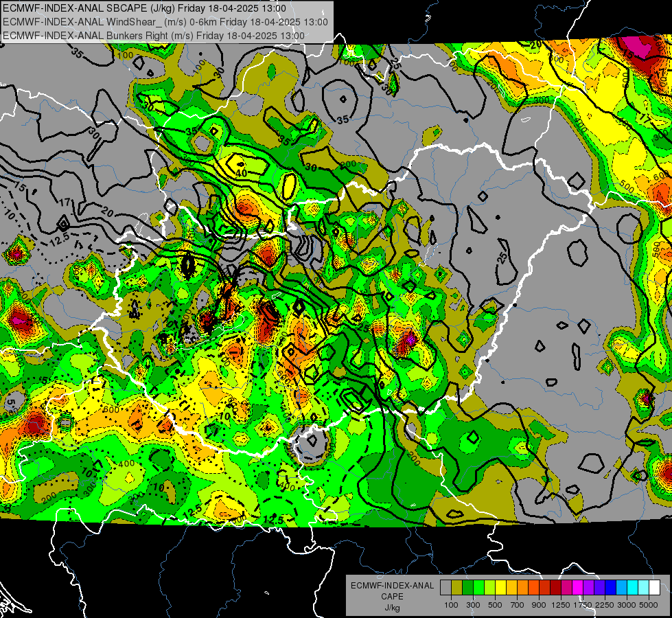
Task: Select the pale cyan legend swatch before 5000
Action: coord(643,588)
